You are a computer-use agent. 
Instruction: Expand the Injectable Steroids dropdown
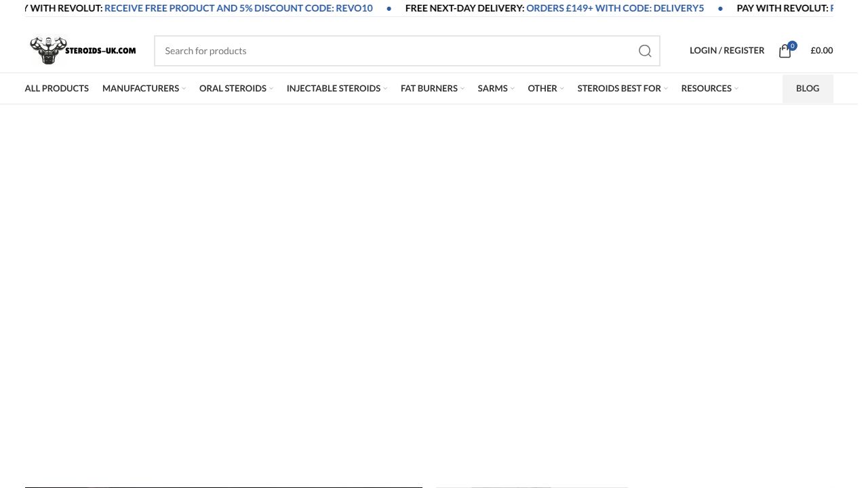[337, 88]
